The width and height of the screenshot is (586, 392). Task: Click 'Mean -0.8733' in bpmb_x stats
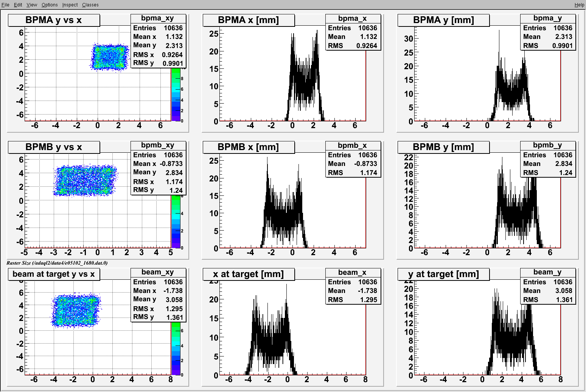(x=353, y=164)
